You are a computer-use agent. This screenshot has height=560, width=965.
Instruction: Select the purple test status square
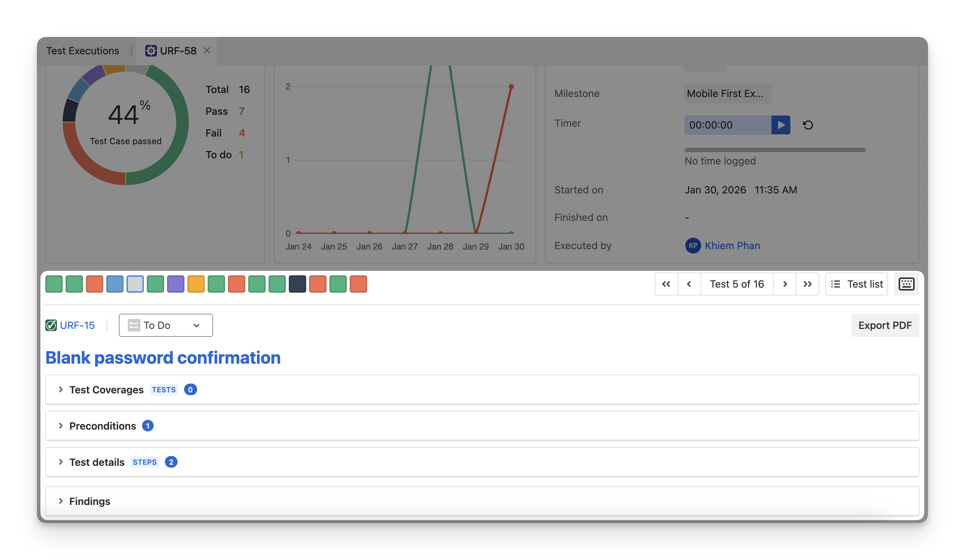click(176, 284)
